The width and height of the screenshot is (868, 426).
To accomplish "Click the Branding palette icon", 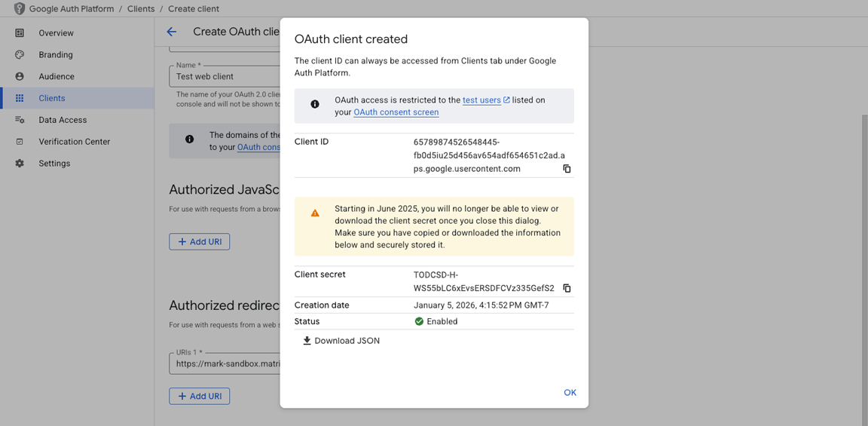I will pyautogui.click(x=20, y=55).
